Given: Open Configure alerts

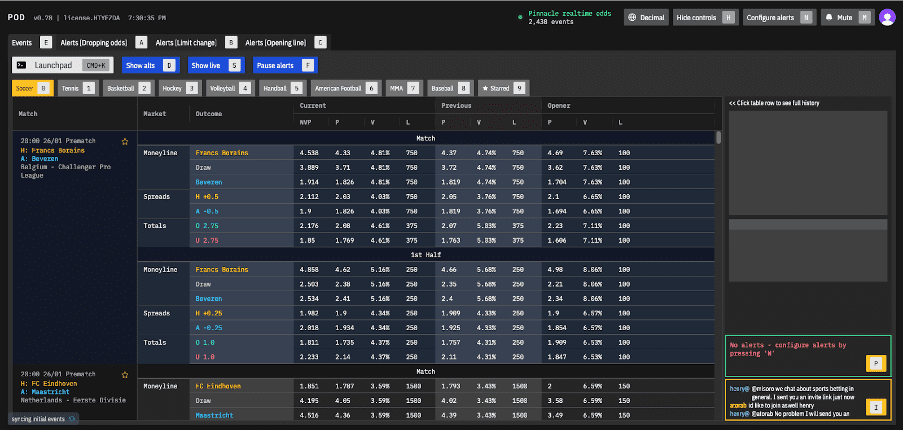Looking at the screenshot, I should pyautogui.click(x=779, y=18).
